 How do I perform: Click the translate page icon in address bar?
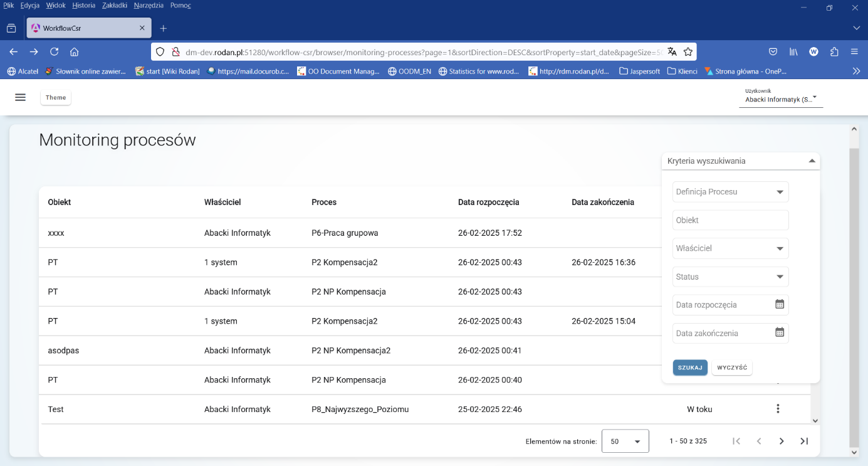pyautogui.click(x=672, y=51)
